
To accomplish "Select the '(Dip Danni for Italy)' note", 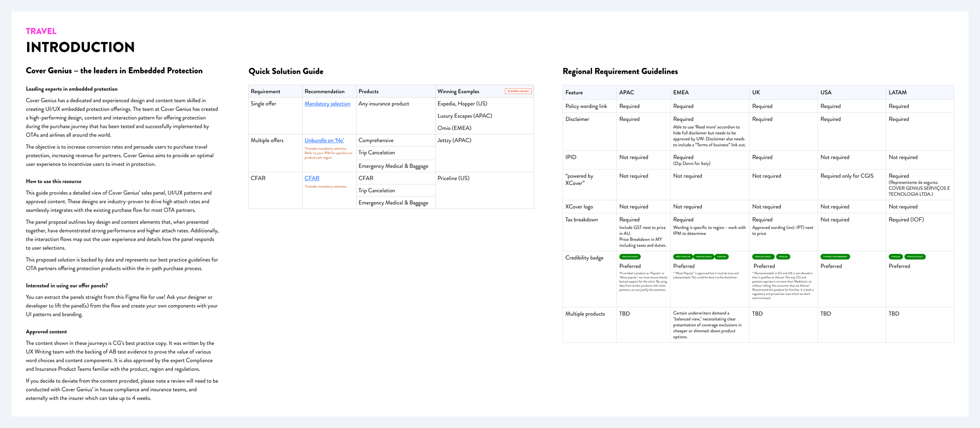I will [691, 164].
